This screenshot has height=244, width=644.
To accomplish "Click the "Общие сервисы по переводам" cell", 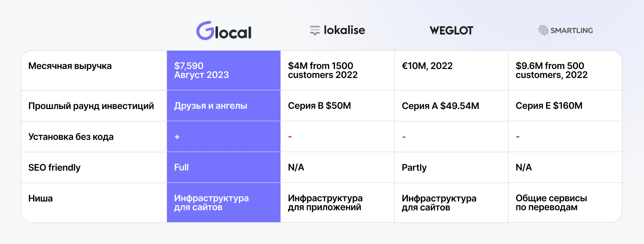I will (x=551, y=203).
